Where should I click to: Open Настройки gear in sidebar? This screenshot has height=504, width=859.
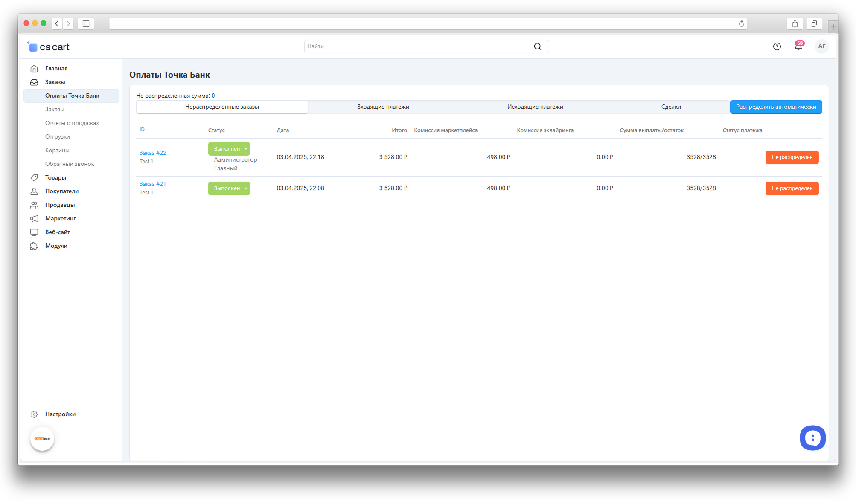click(x=34, y=414)
